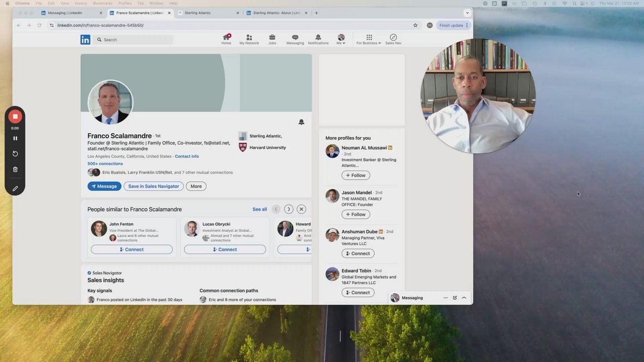
Task: Click the URL address bar
Action: point(229,25)
